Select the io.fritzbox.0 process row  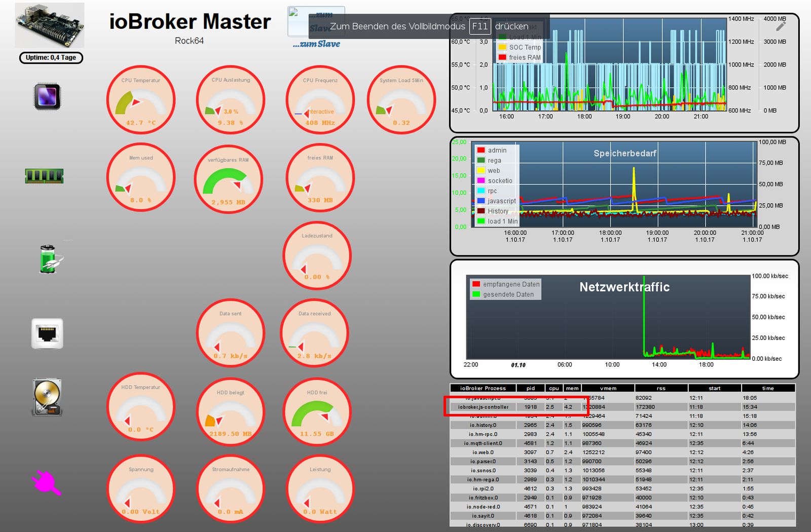pyautogui.click(x=622, y=498)
